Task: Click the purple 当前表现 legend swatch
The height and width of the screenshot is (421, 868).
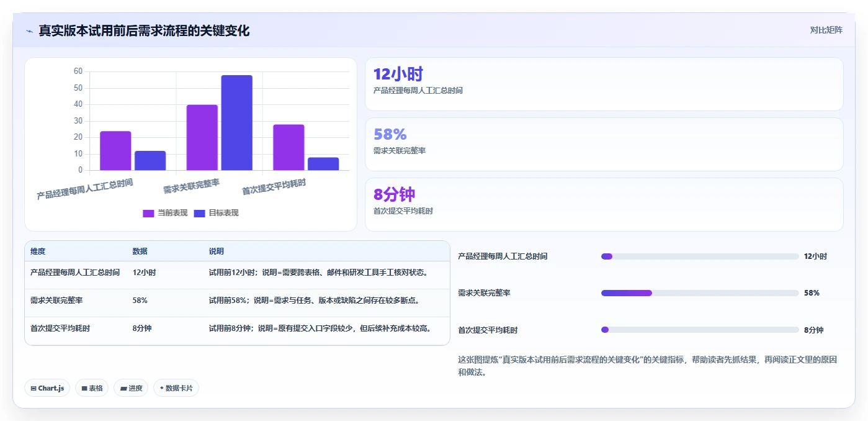Action: 148,213
